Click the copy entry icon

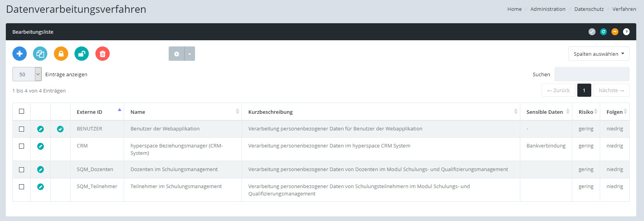click(x=40, y=54)
